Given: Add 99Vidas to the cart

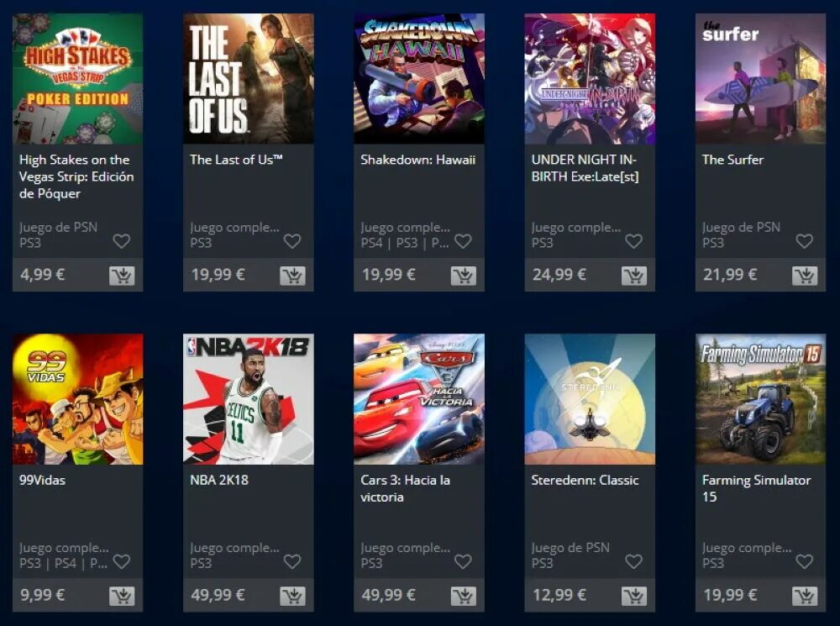Looking at the screenshot, I should [122, 596].
